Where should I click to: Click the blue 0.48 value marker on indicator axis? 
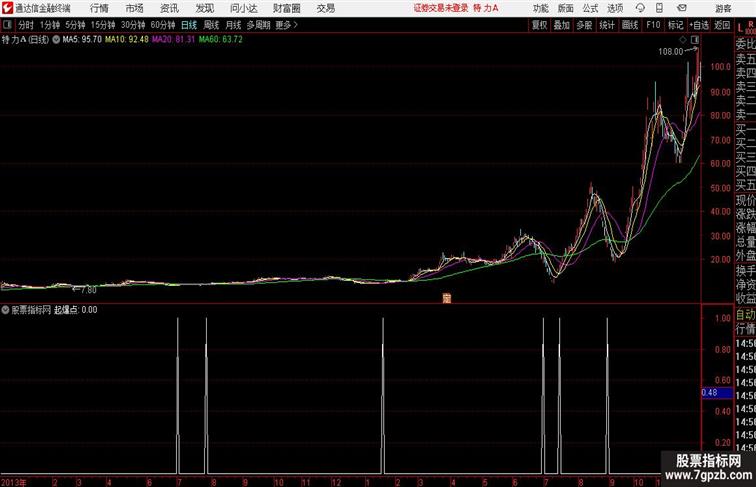(x=717, y=393)
